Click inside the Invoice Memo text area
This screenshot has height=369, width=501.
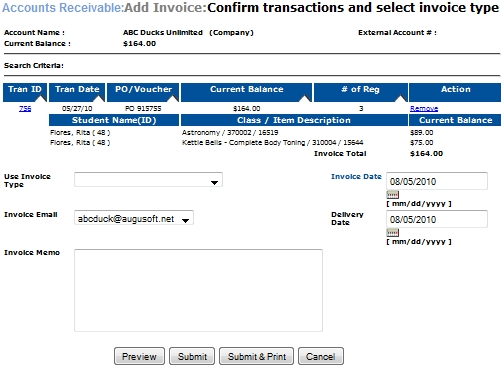tap(198, 290)
